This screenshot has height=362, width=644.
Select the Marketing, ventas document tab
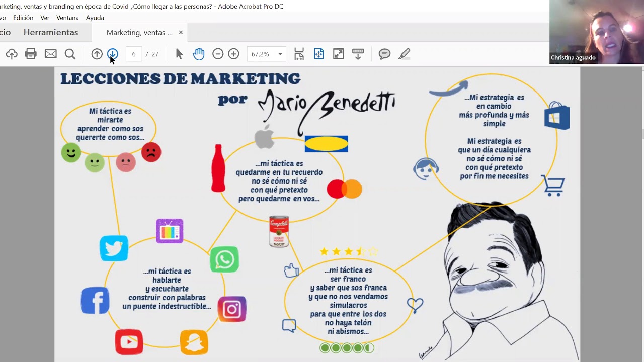coord(139,32)
